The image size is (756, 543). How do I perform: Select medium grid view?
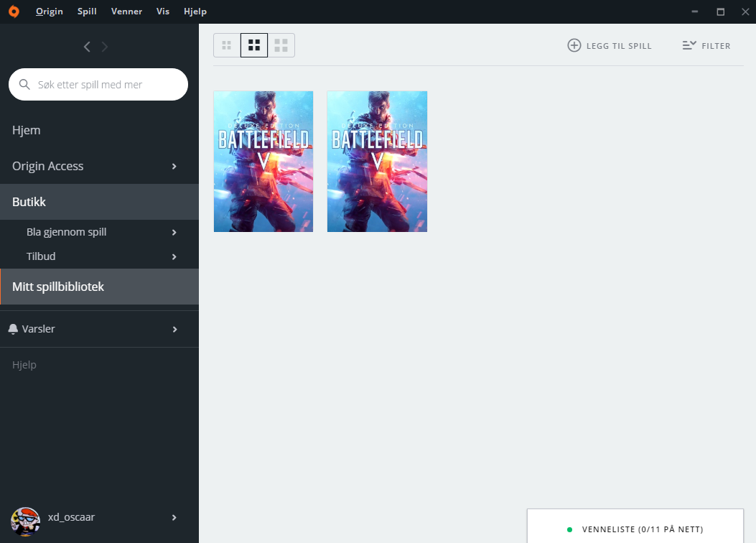click(x=254, y=45)
